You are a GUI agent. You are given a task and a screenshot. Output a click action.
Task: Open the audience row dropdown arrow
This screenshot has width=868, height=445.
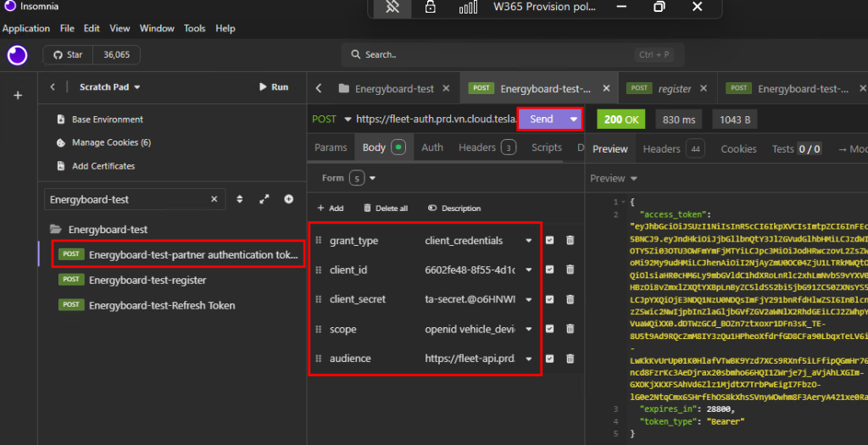(529, 359)
